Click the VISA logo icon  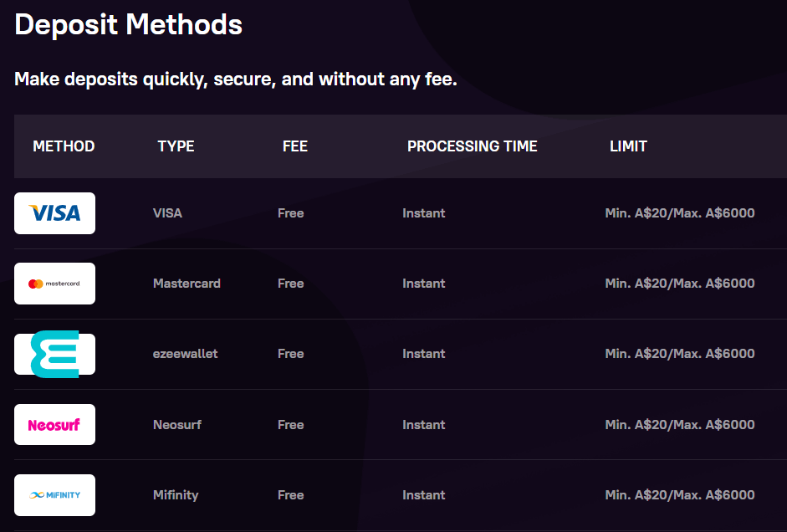point(54,213)
